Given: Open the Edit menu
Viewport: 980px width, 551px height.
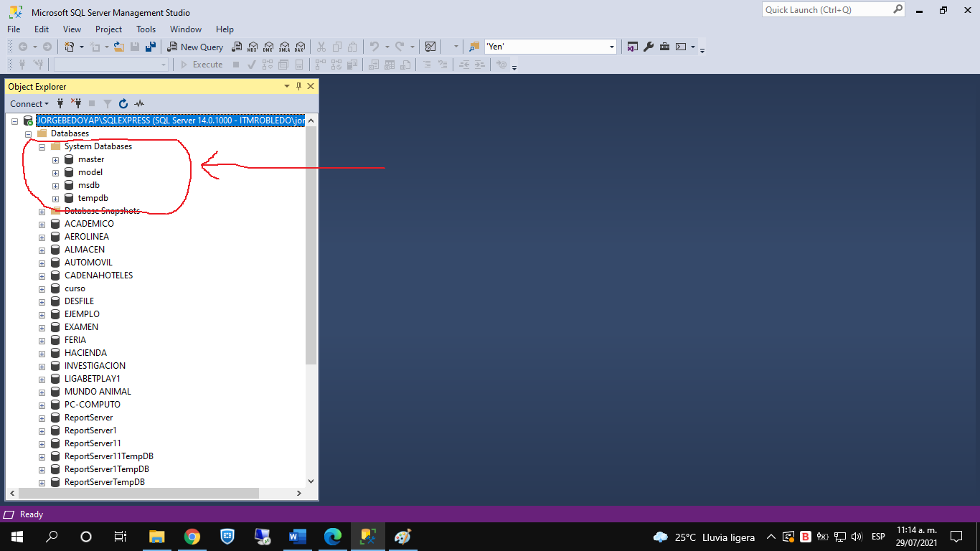Looking at the screenshot, I should (42, 29).
